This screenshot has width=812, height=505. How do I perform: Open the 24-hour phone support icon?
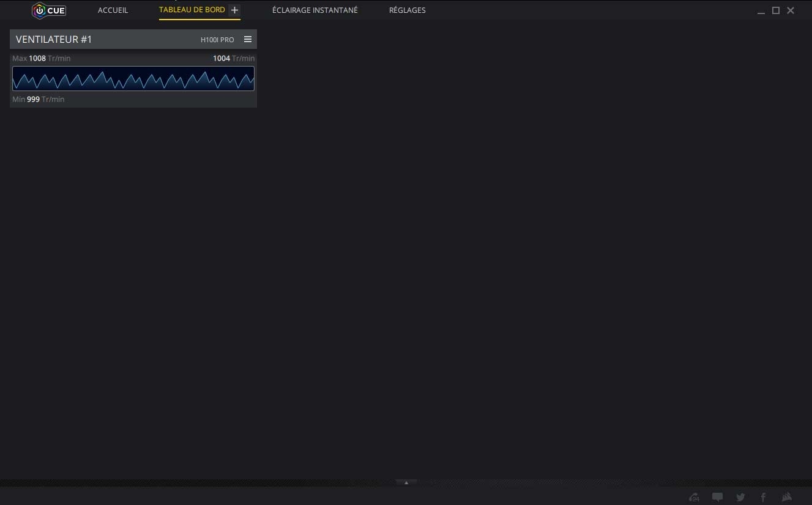(694, 497)
